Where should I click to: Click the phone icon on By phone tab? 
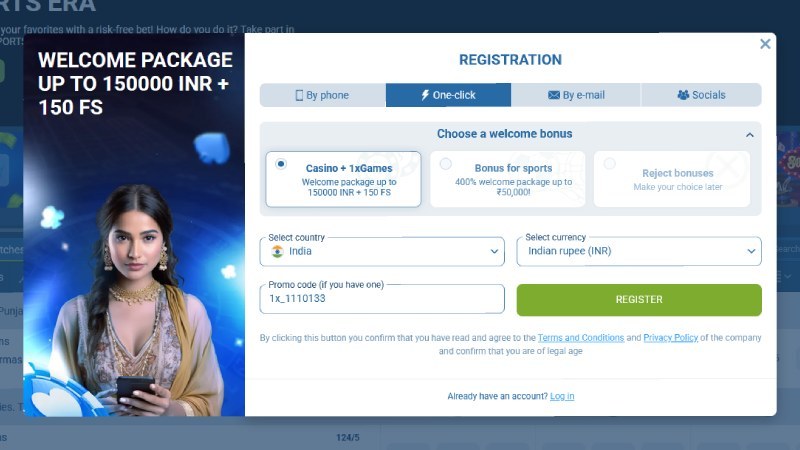(299, 95)
